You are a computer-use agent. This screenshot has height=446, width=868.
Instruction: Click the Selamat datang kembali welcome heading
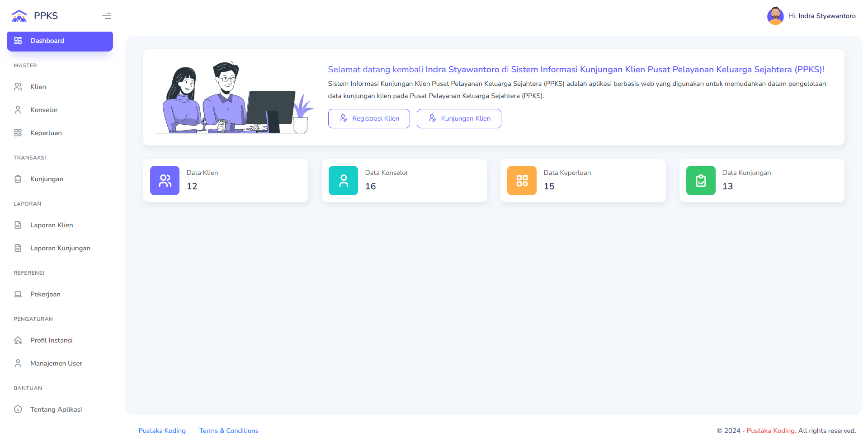[x=576, y=70]
